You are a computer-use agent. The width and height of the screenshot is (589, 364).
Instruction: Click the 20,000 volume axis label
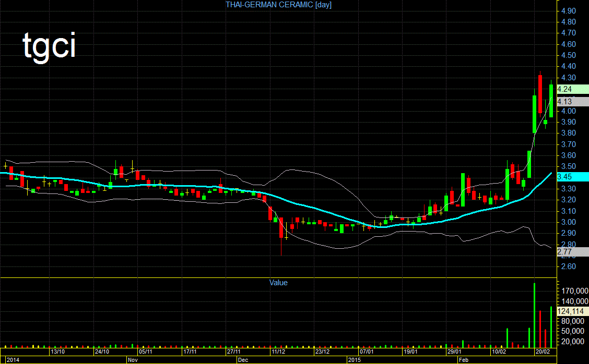click(573, 342)
